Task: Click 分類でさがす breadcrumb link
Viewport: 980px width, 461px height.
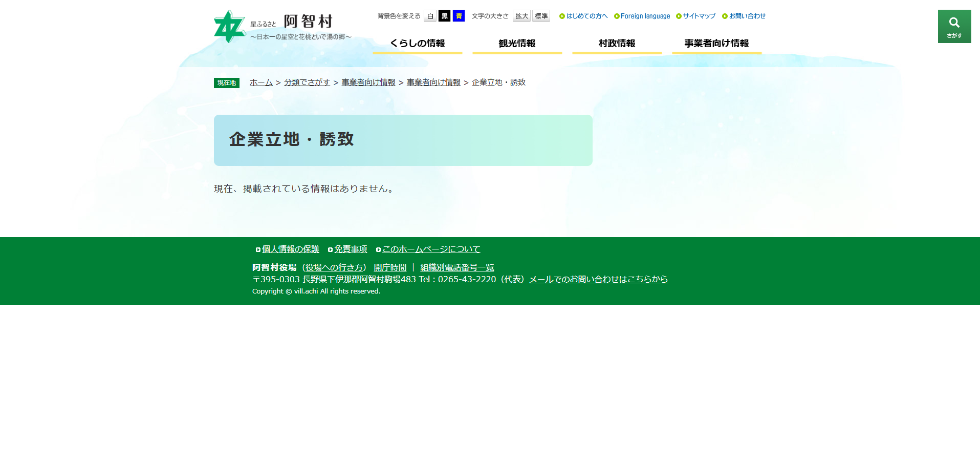Action: pyautogui.click(x=307, y=82)
